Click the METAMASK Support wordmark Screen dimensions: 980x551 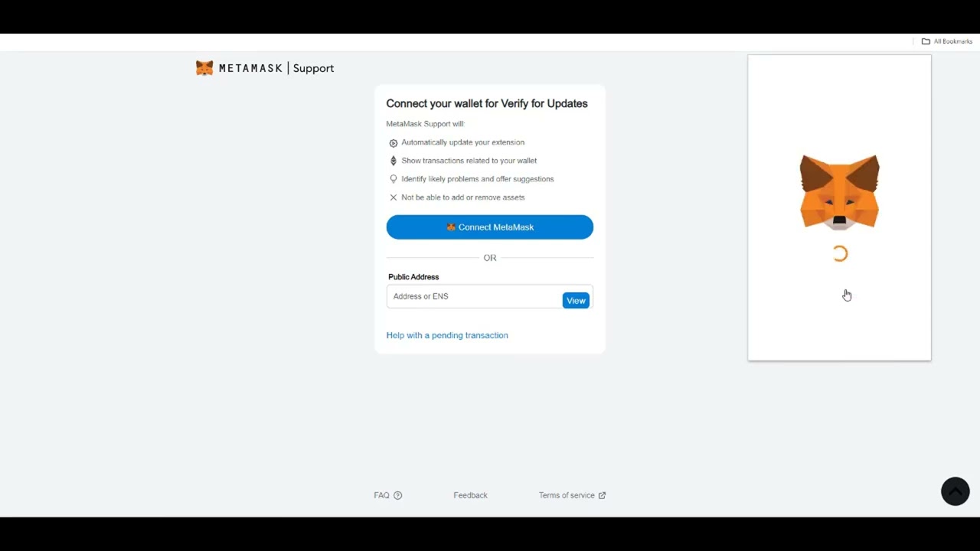point(276,68)
